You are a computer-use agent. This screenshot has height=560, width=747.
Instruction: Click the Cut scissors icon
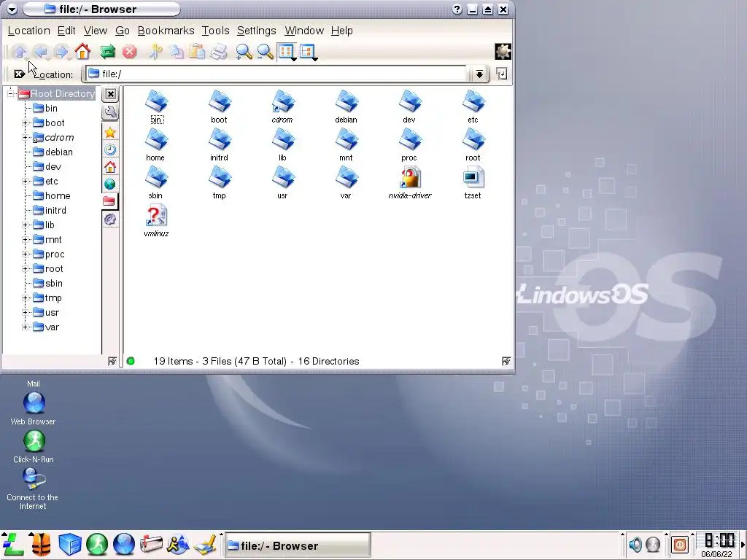(155, 52)
